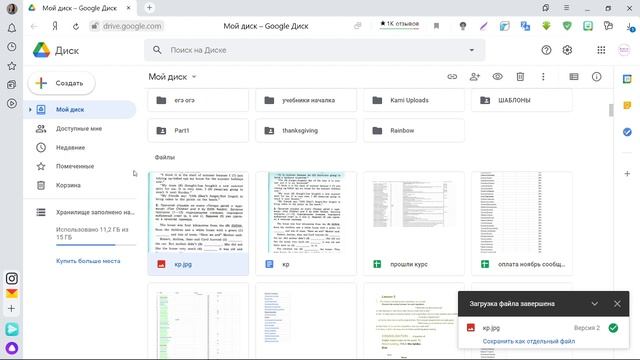The image size is (640, 360).
Task: Open Google Keep side panel icon
Action: [x=627, y=105]
